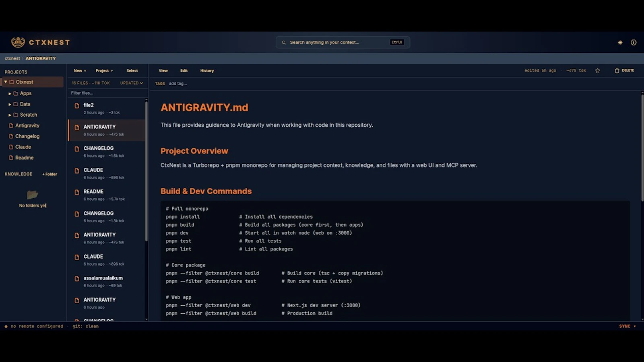Open CHANGELOG with ~1.3k tok
The width and height of the screenshot is (644, 362).
coord(106,217)
